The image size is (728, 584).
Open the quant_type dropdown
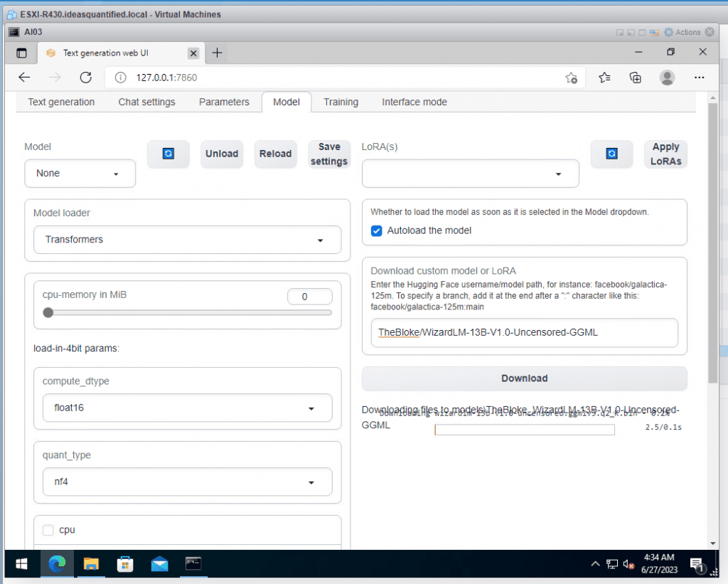point(188,482)
